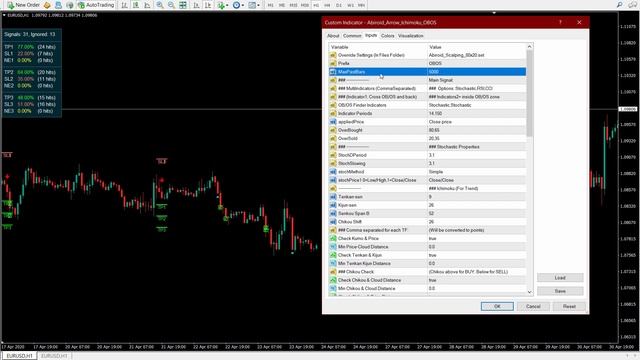The image size is (640, 360).
Task: Click the Load button
Action: (560, 278)
